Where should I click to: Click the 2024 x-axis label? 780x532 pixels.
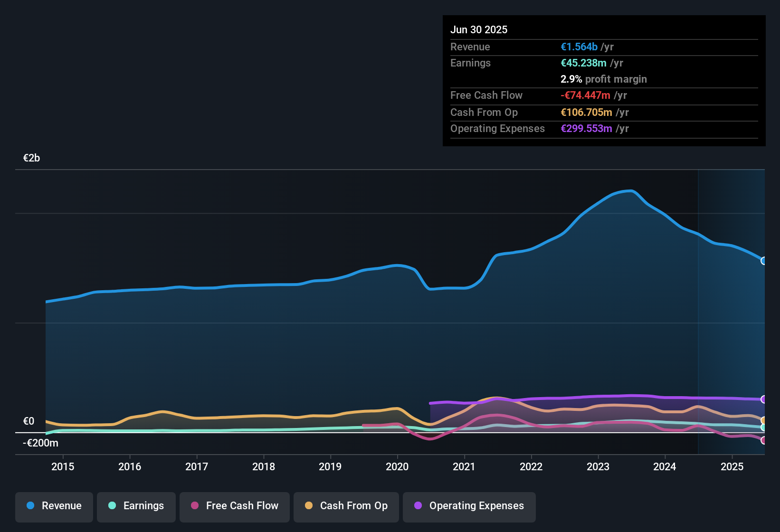(665, 466)
